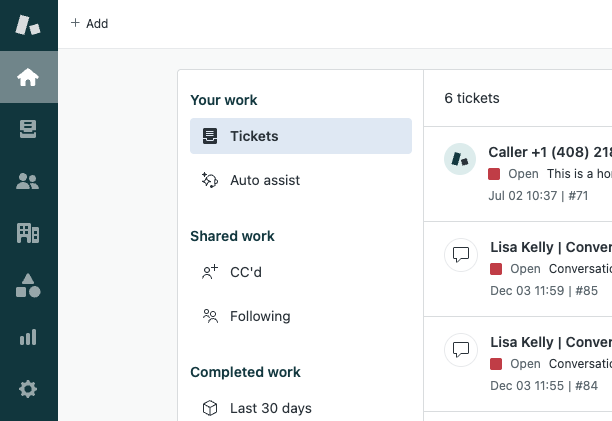Open the Organizations building icon
The height and width of the screenshot is (421, 612).
28,233
